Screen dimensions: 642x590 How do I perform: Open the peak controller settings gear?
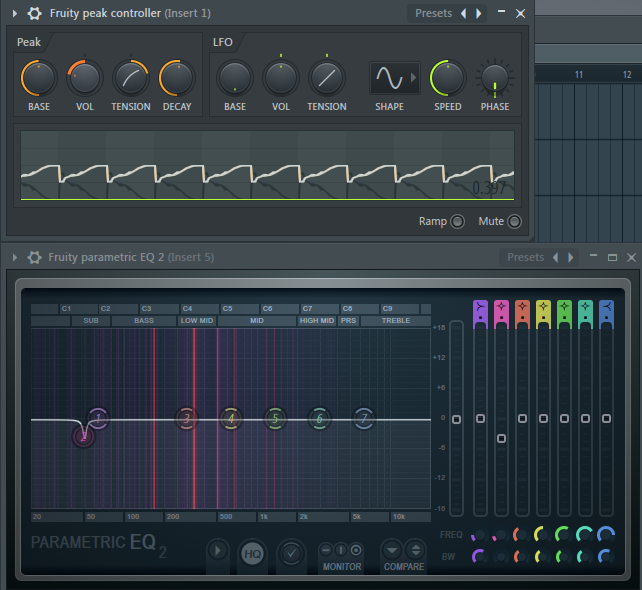pyautogui.click(x=34, y=13)
